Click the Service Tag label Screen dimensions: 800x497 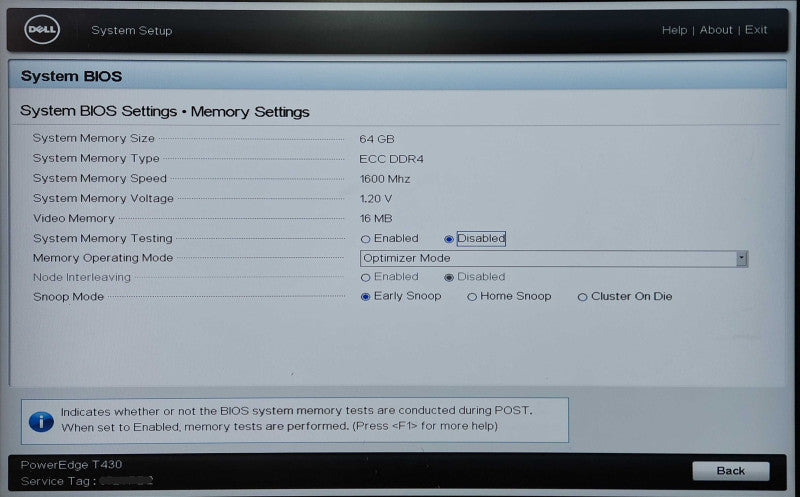(58, 481)
